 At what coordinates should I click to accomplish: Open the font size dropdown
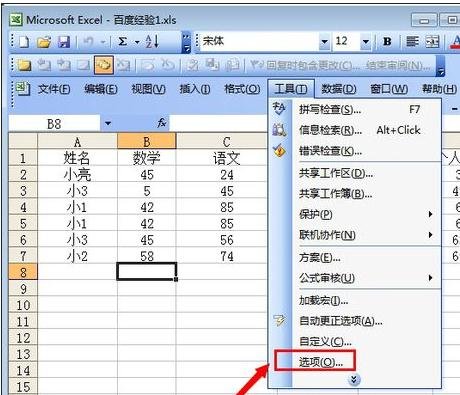point(366,42)
